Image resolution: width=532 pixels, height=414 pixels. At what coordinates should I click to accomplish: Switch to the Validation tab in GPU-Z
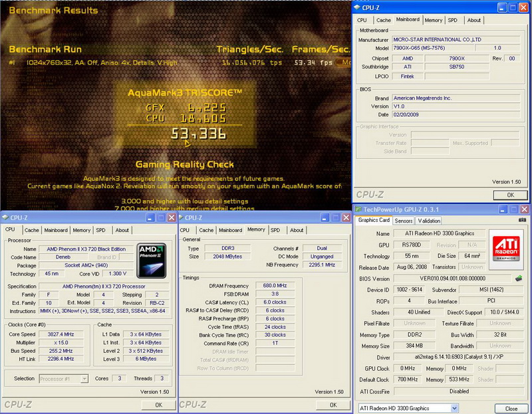429,221
